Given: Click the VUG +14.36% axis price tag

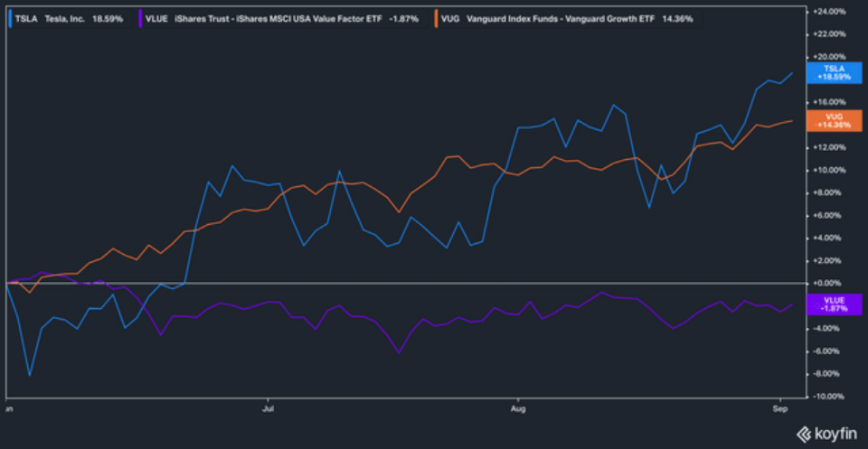Looking at the screenshot, I should click(835, 120).
